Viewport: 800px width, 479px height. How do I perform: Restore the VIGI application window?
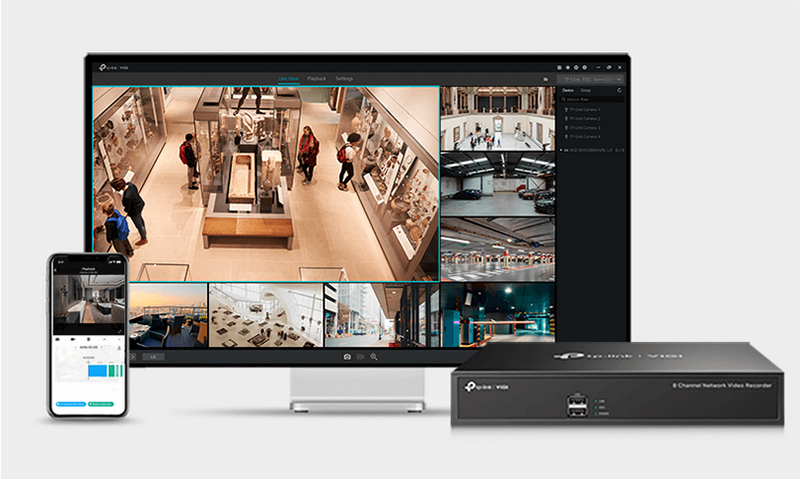[x=609, y=67]
